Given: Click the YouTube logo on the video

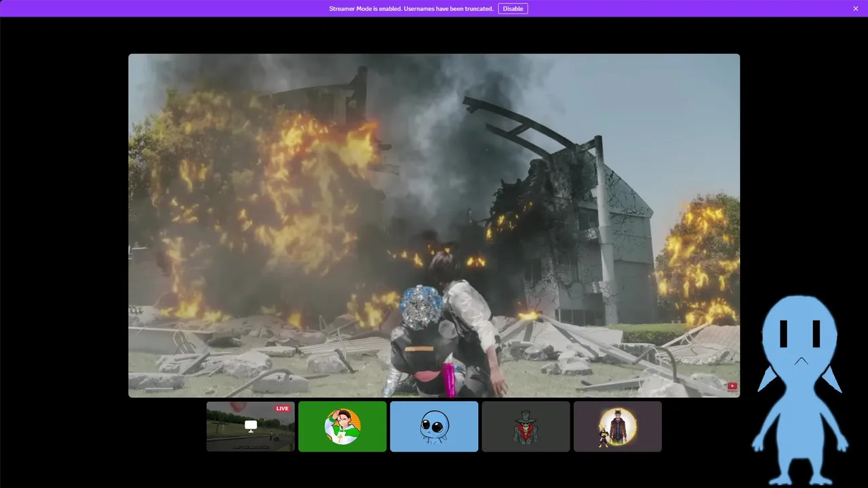Looking at the screenshot, I should 732,387.
